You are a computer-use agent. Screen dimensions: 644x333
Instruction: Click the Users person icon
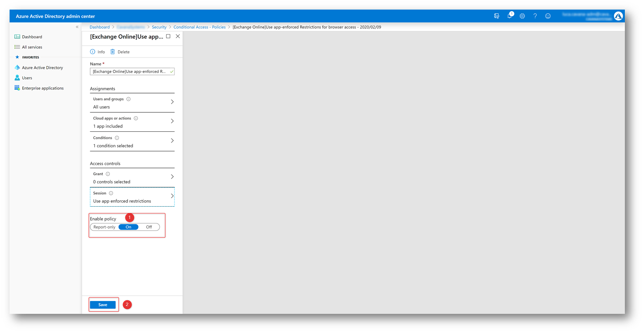pyautogui.click(x=17, y=78)
